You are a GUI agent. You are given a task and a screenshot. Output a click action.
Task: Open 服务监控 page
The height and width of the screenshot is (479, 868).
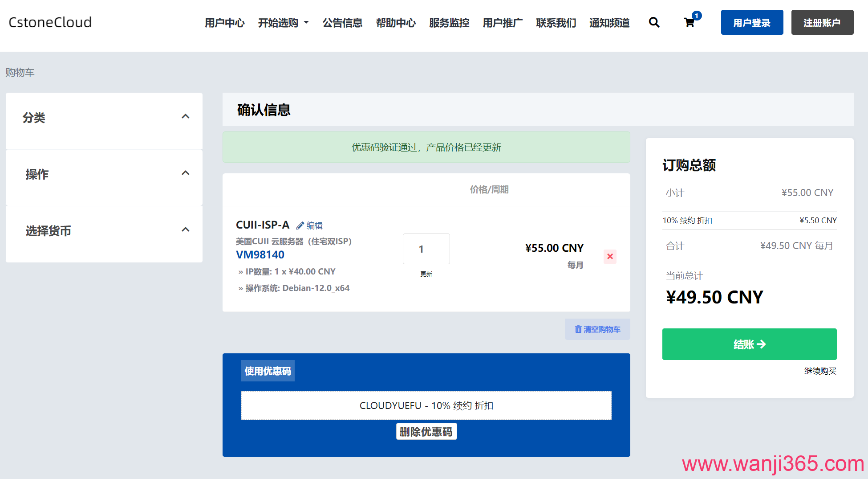[449, 23]
